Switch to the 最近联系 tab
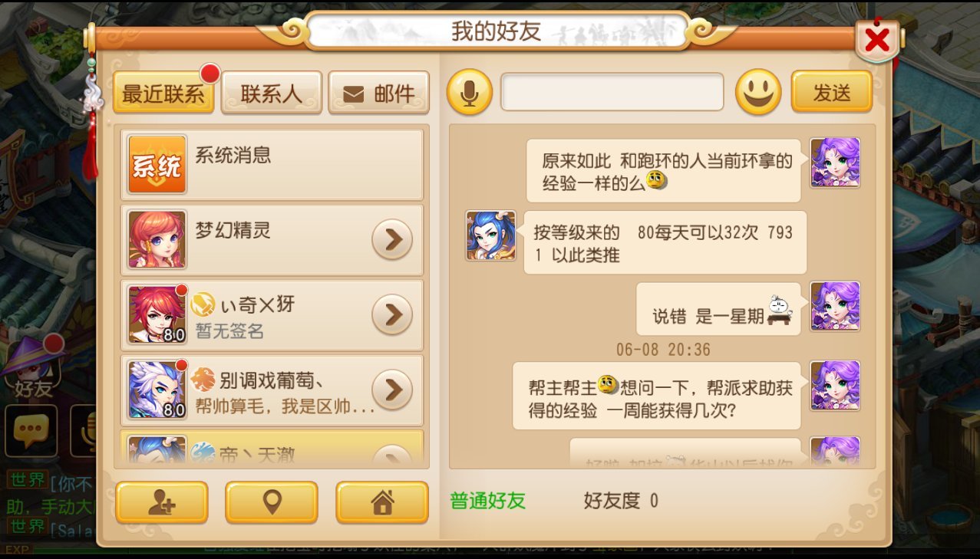This screenshot has height=559, width=980. [163, 93]
